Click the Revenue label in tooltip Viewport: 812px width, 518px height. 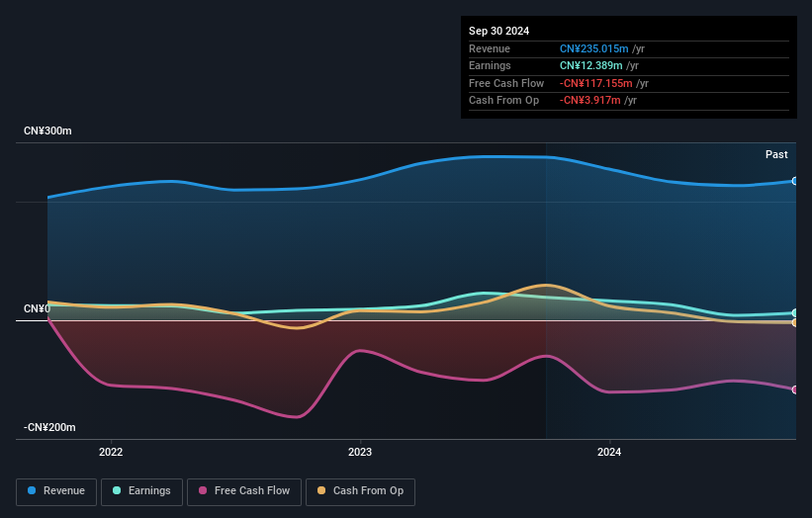490,48
